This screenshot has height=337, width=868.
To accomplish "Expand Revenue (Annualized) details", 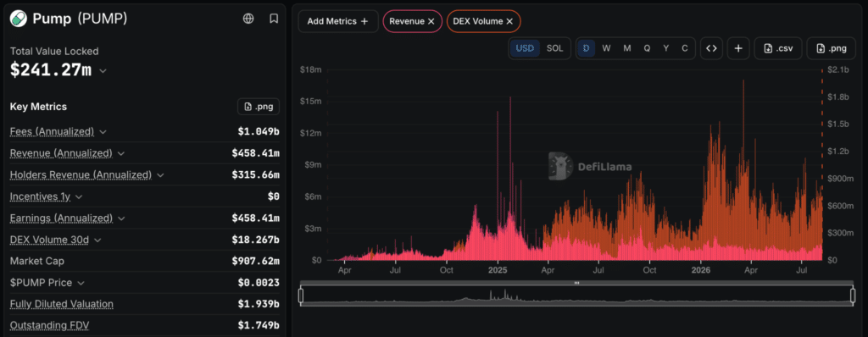I will pyautogui.click(x=121, y=153).
